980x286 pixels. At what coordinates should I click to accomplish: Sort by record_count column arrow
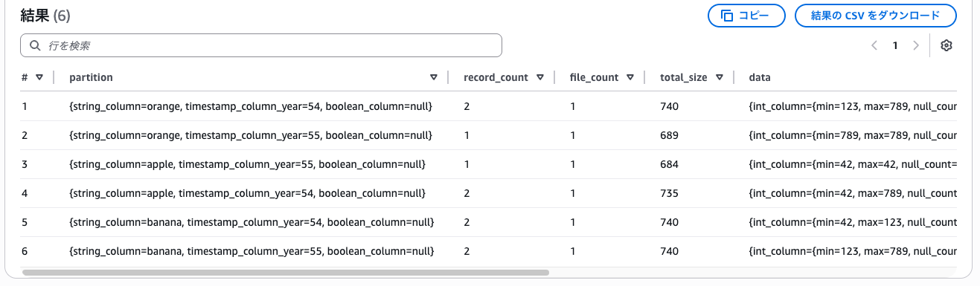tap(540, 77)
